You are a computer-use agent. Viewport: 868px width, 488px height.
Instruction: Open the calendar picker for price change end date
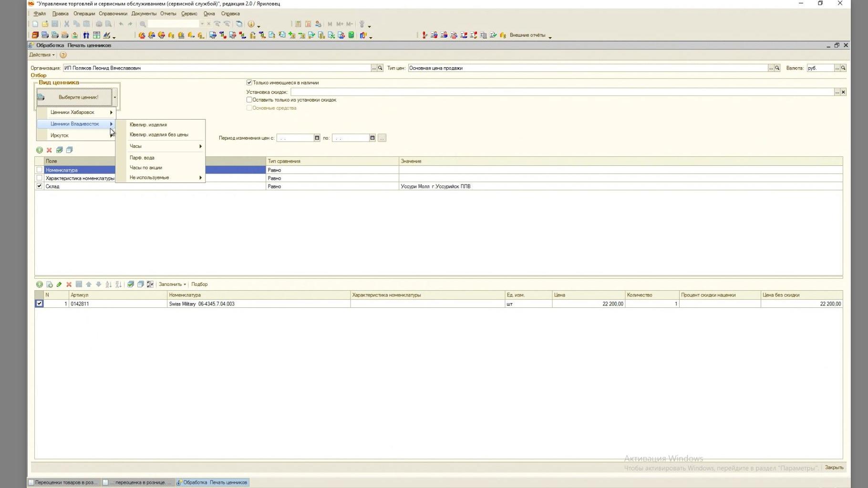click(x=372, y=138)
